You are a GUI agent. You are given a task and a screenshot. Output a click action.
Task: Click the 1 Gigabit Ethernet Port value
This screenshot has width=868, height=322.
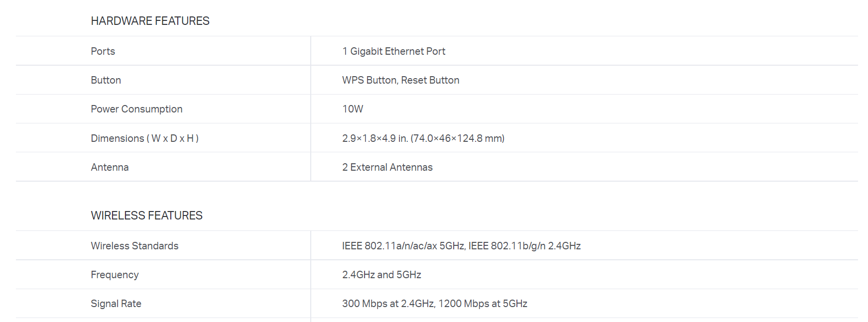tap(393, 51)
